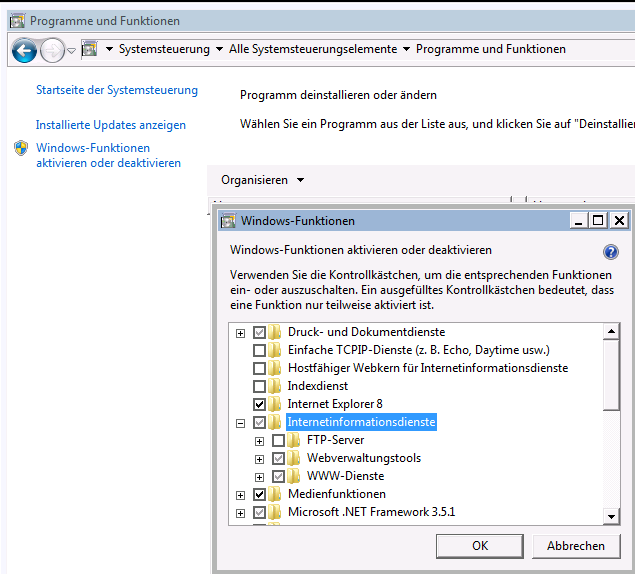635x574 pixels.
Task: Click the shield icon beside Windows-Funktionen link
Action: point(21,148)
